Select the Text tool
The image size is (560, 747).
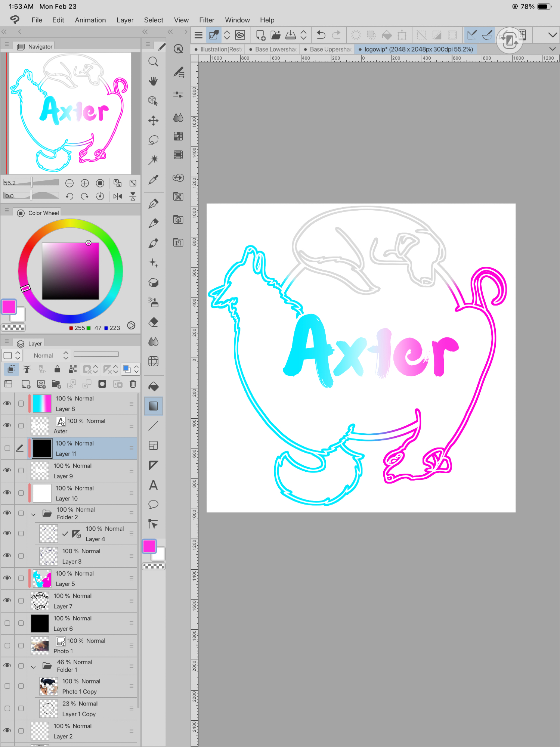coord(153,485)
